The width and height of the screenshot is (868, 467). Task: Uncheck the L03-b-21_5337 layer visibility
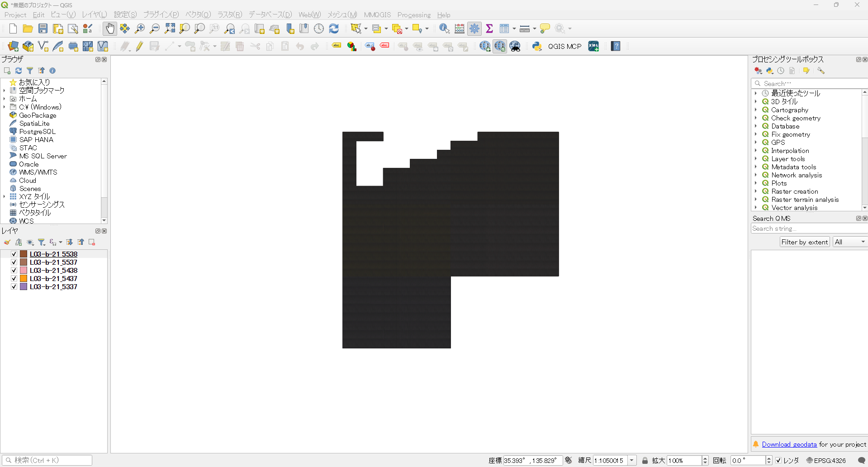[14, 286]
